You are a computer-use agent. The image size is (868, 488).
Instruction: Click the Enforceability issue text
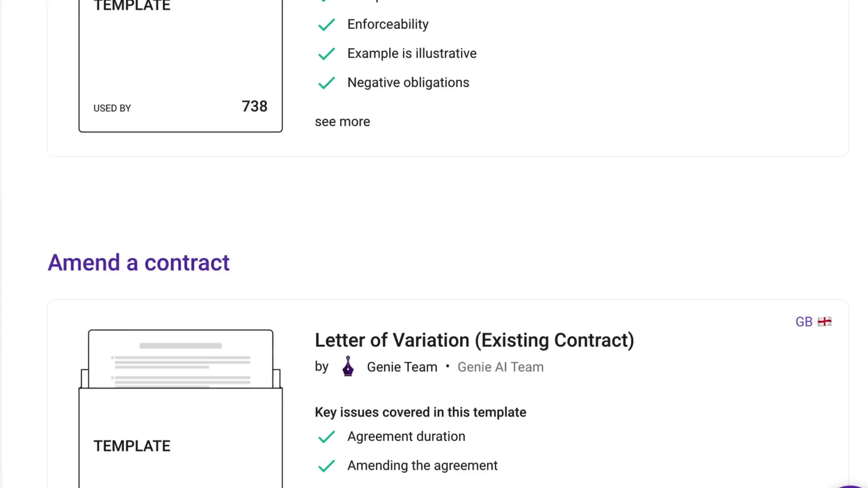coord(388,24)
